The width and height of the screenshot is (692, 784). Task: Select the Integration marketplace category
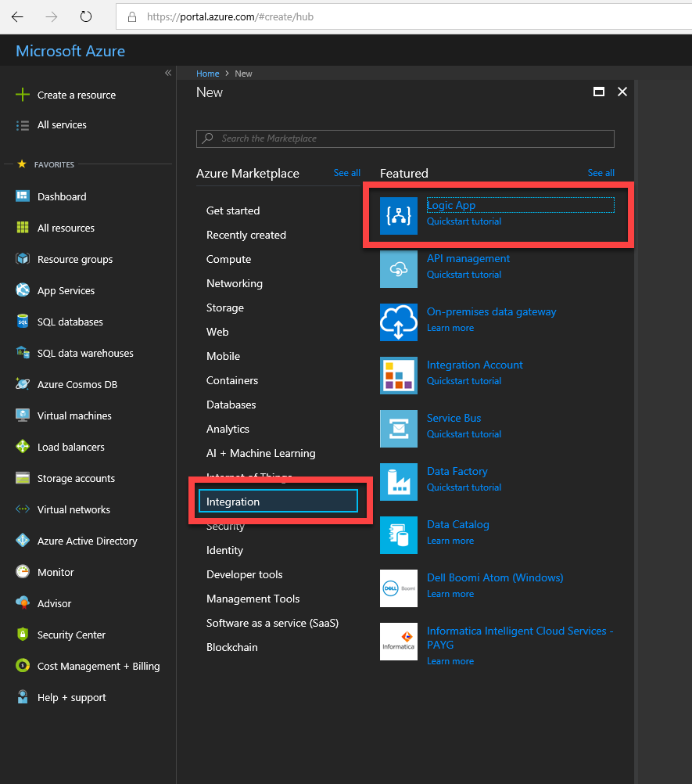278,501
